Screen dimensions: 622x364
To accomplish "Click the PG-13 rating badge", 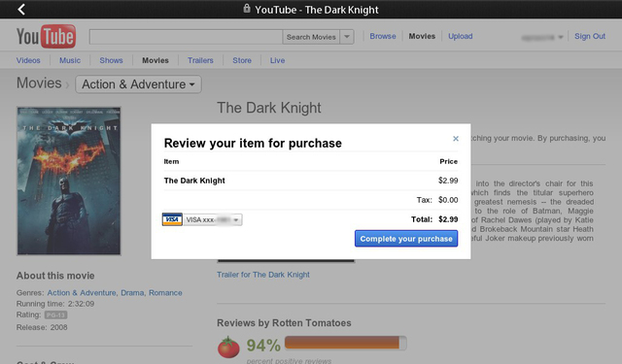I will click(x=55, y=314).
